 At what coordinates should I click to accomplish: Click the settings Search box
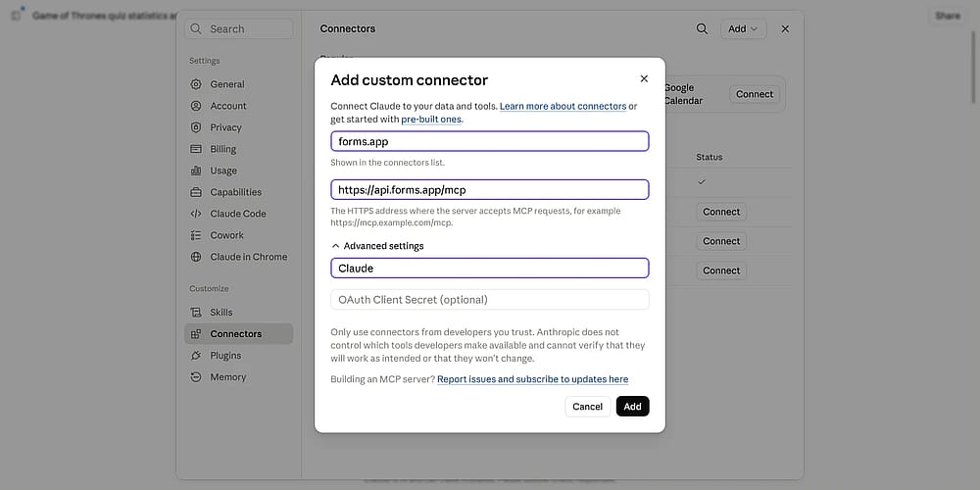point(239,28)
